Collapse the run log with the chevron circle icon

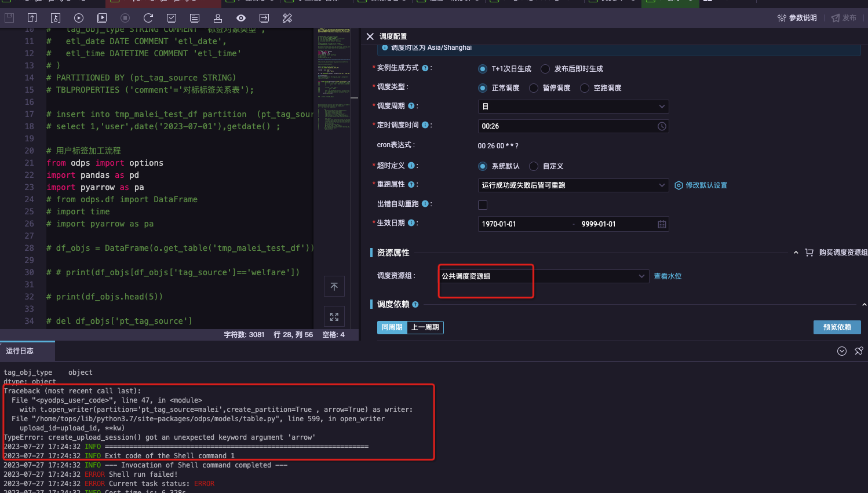[842, 351]
